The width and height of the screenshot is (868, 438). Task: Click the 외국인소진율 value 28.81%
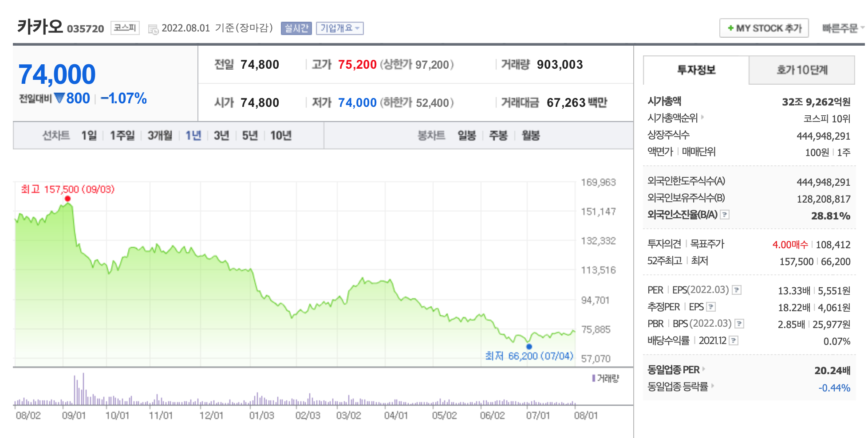click(x=831, y=216)
